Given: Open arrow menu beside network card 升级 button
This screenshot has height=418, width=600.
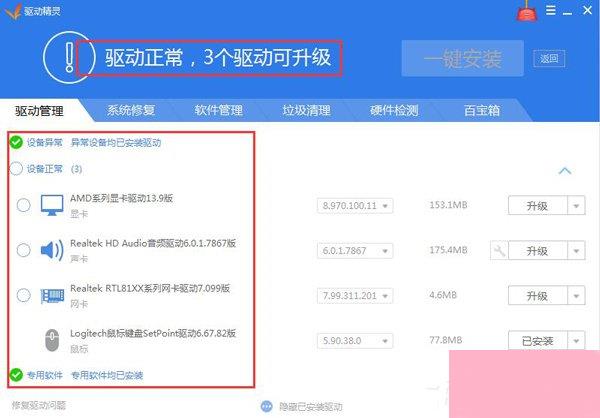Looking at the screenshot, I should [576, 296].
